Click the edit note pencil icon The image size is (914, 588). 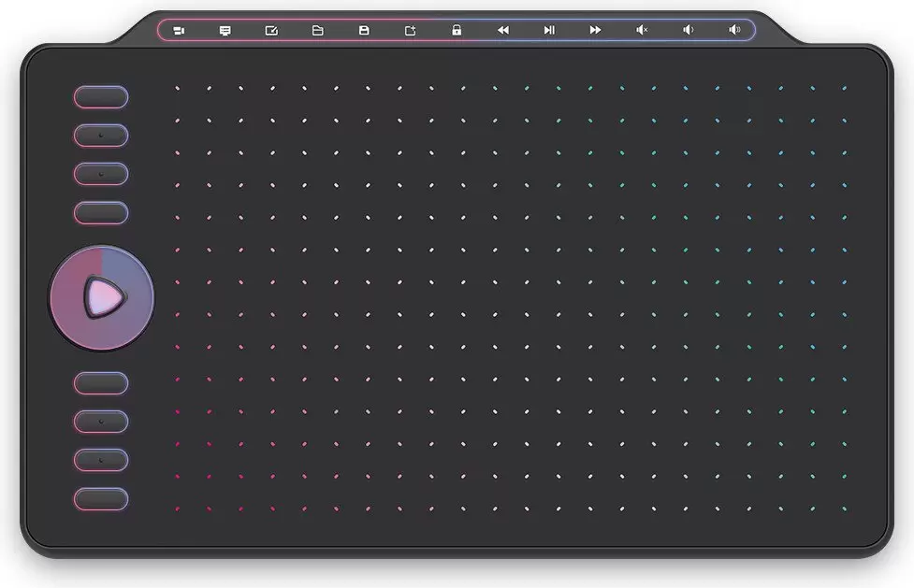[271, 31]
